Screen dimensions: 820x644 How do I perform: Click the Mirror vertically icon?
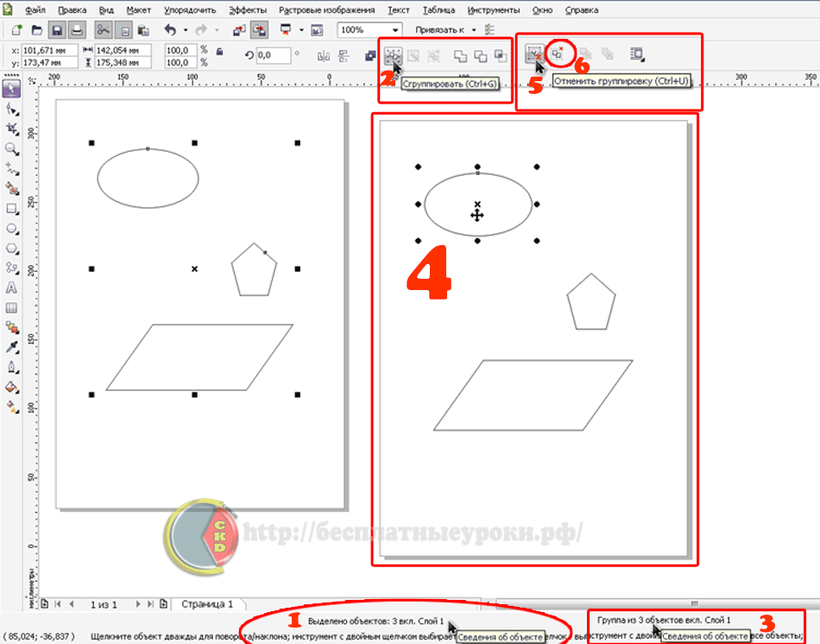(344, 56)
